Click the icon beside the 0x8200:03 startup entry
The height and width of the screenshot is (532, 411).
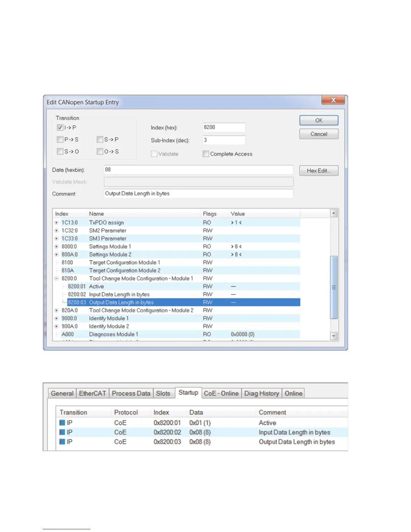pyautogui.click(x=62, y=442)
